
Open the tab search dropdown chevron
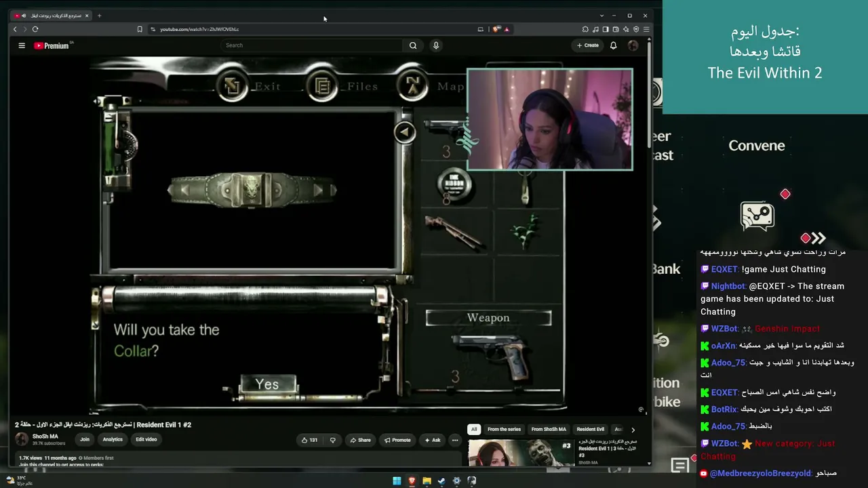tap(601, 16)
